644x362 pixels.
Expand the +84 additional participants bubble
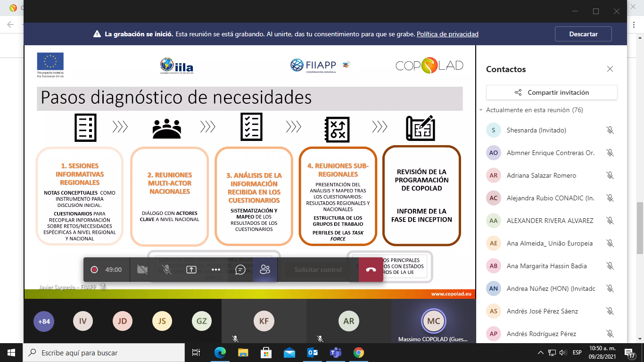[x=43, y=321]
